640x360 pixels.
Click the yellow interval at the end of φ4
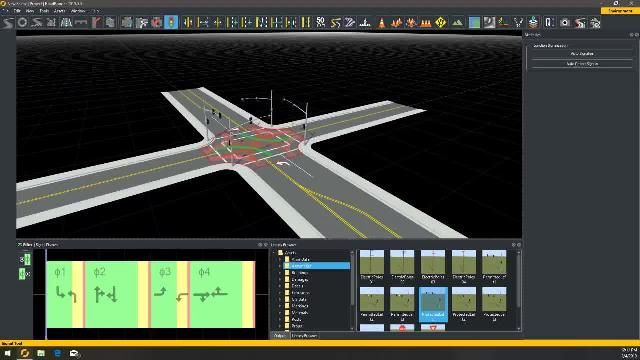click(248, 294)
